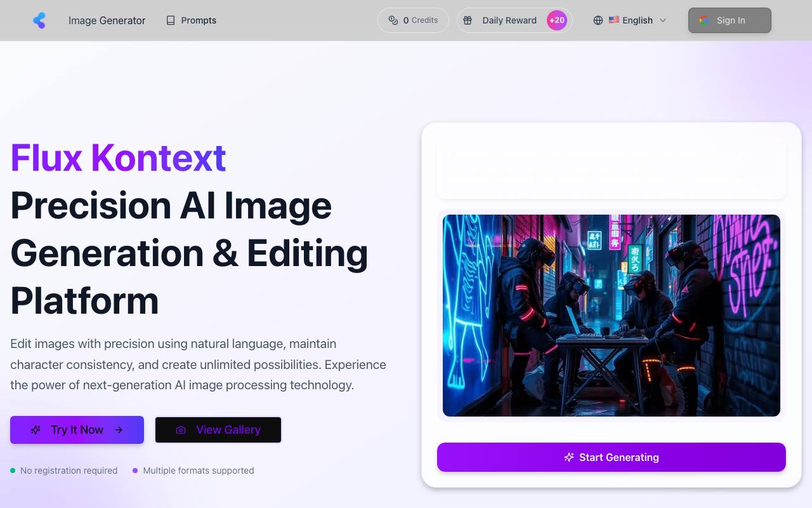Click the coins icon beside Credits
The image size is (812, 508).
pos(393,20)
